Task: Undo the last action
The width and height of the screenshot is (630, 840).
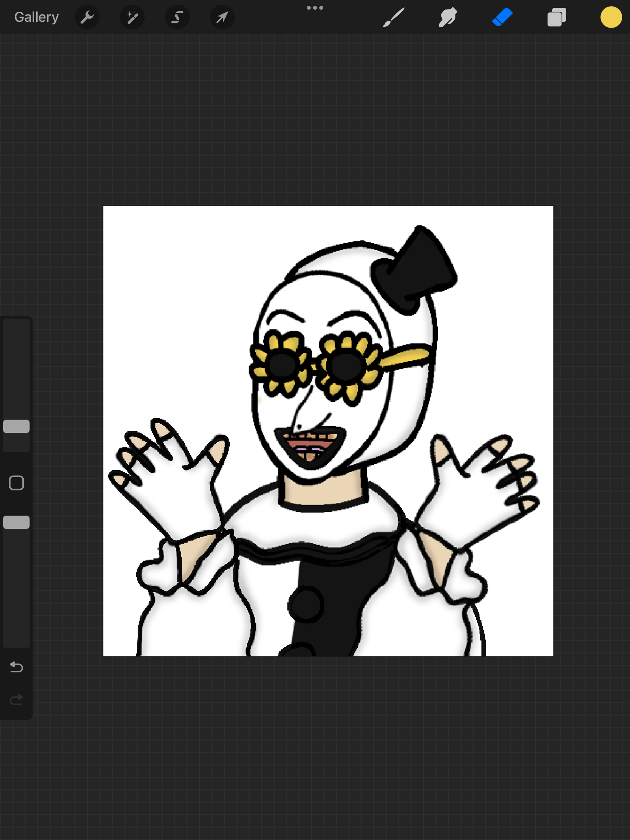Action: 16,667
